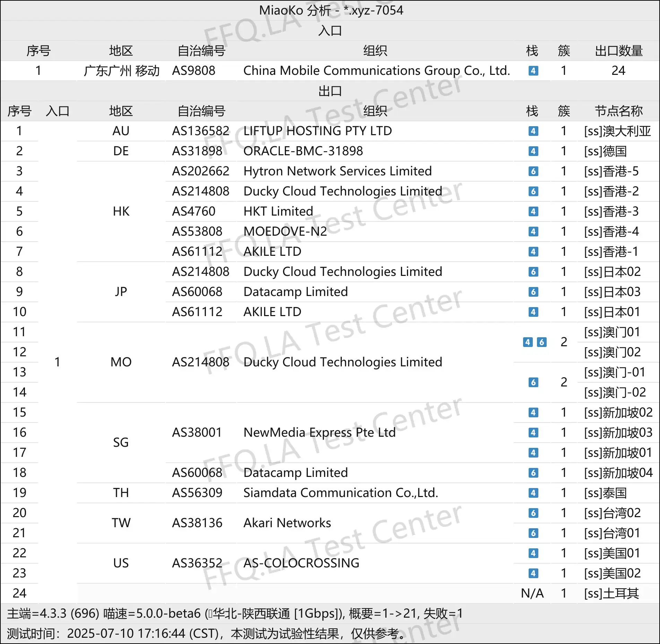This screenshot has height=644, width=660.
Task: Click the IPv6 badge in the 新加坡04 row
Action: pyautogui.click(x=533, y=473)
